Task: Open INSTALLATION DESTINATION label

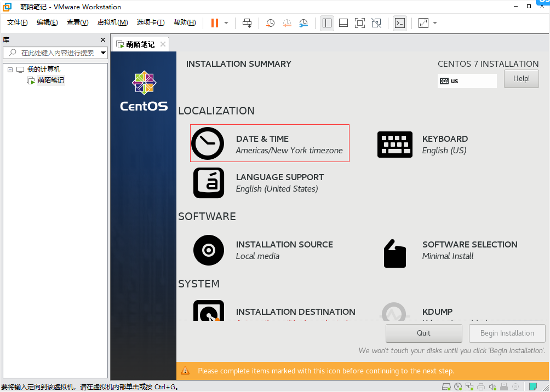Action: pyautogui.click(x=295, y=312)
